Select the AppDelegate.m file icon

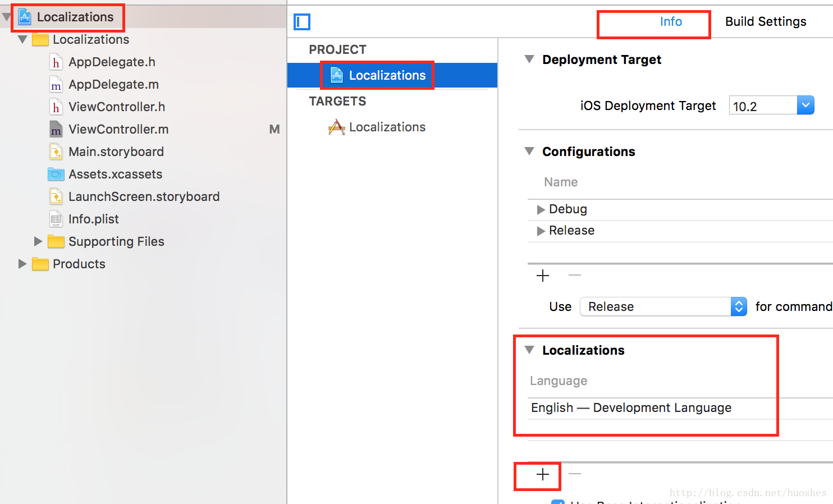pyautogui.click(x=56, y=84)
